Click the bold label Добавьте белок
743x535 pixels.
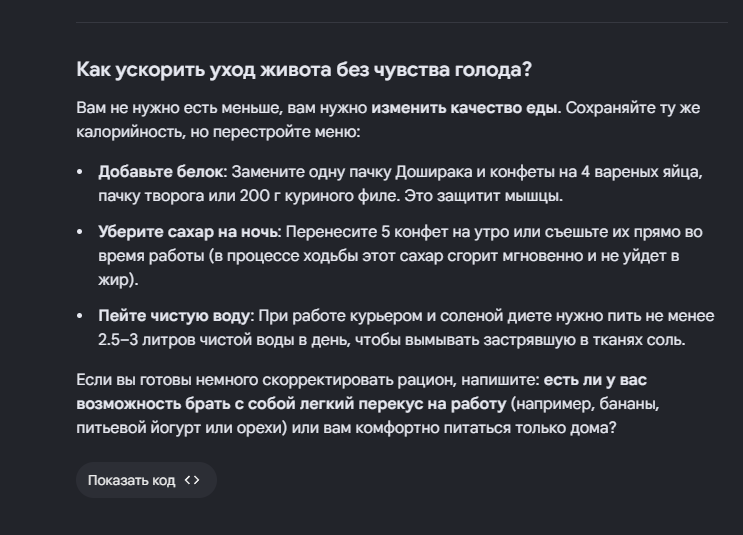[163, 172]
